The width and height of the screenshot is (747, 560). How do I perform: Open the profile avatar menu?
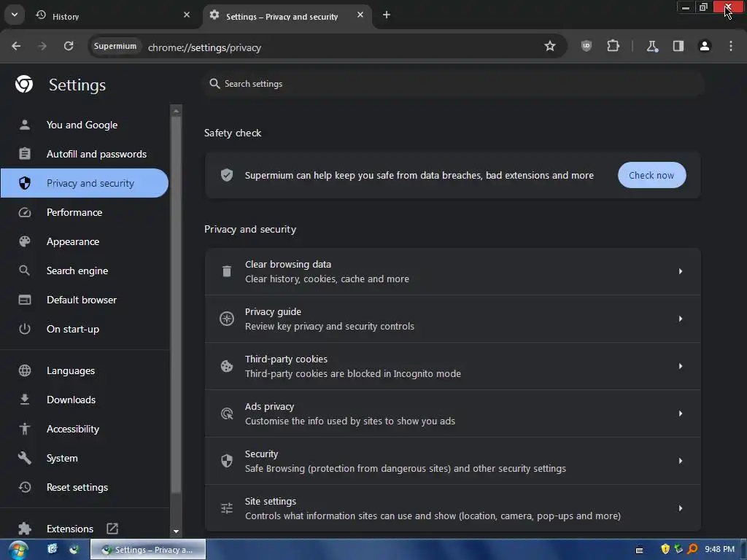(705, 46)
